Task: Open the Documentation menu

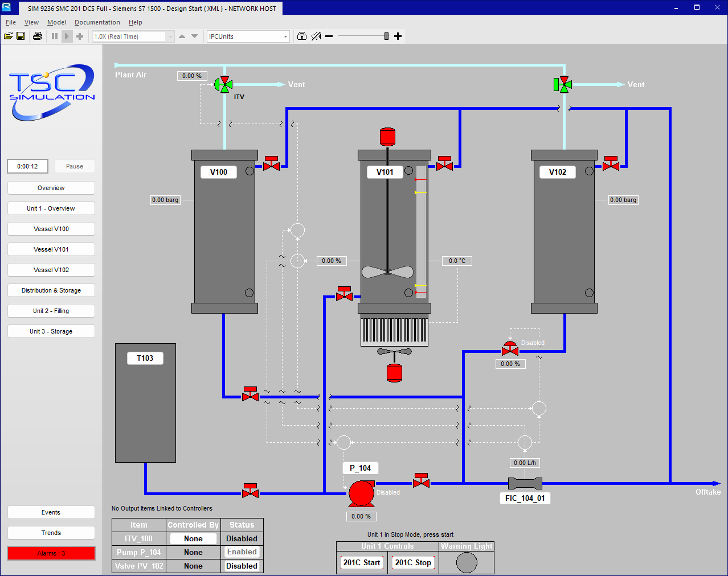Action: tap(97, 22)
